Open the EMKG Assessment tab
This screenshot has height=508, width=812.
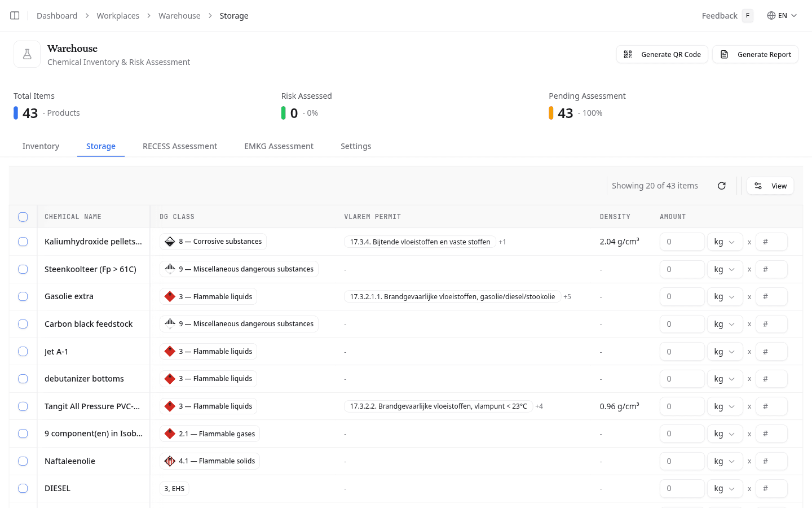(x=279, y=146)
